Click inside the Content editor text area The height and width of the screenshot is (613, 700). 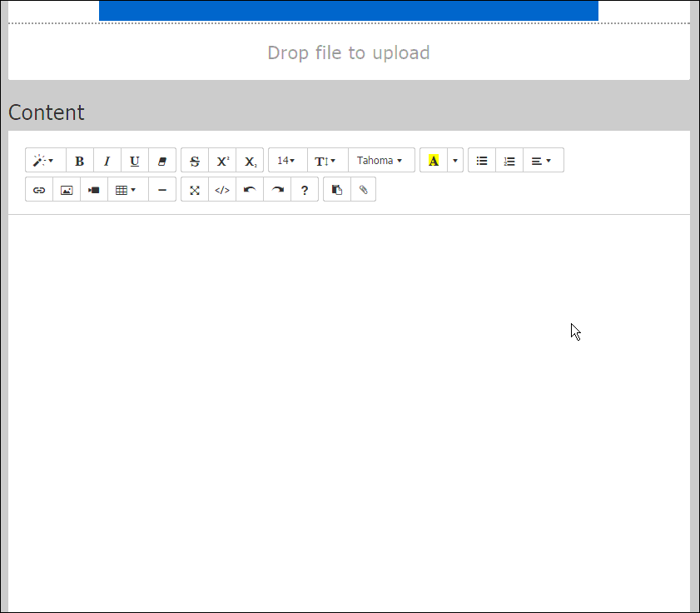349,411
